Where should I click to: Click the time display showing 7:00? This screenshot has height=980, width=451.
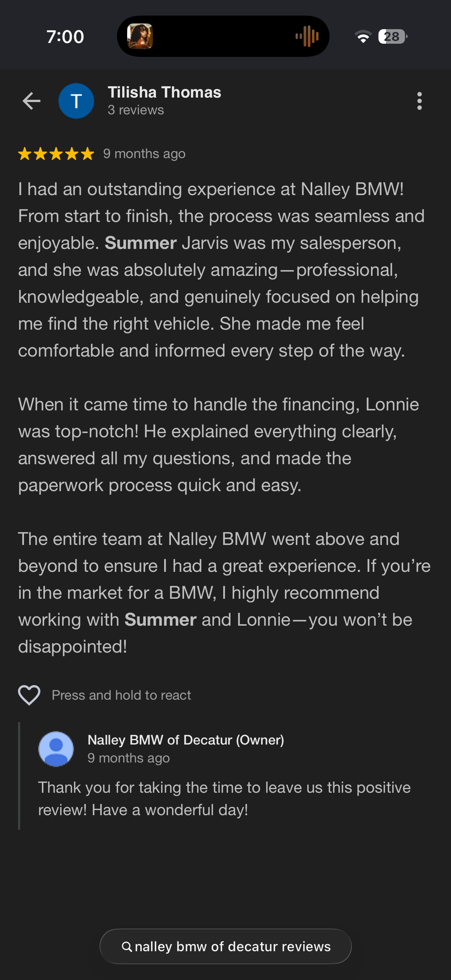coord(65,37)
